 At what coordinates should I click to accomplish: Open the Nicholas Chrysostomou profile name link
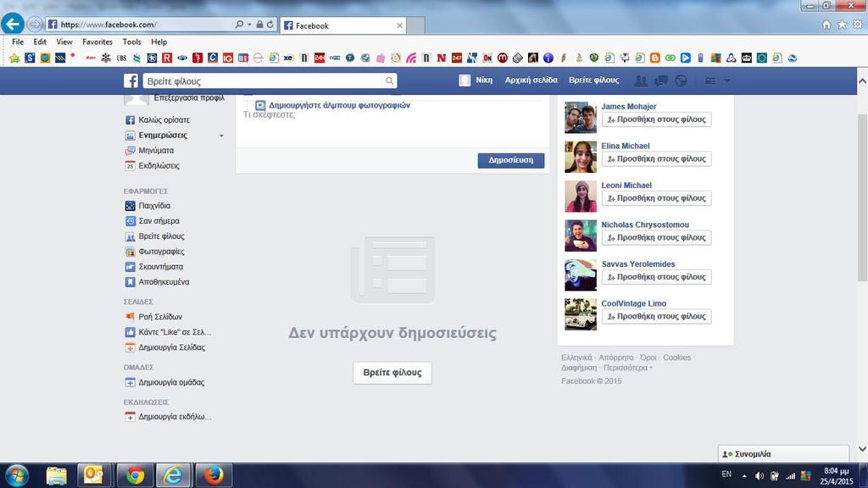pos(645,225)
